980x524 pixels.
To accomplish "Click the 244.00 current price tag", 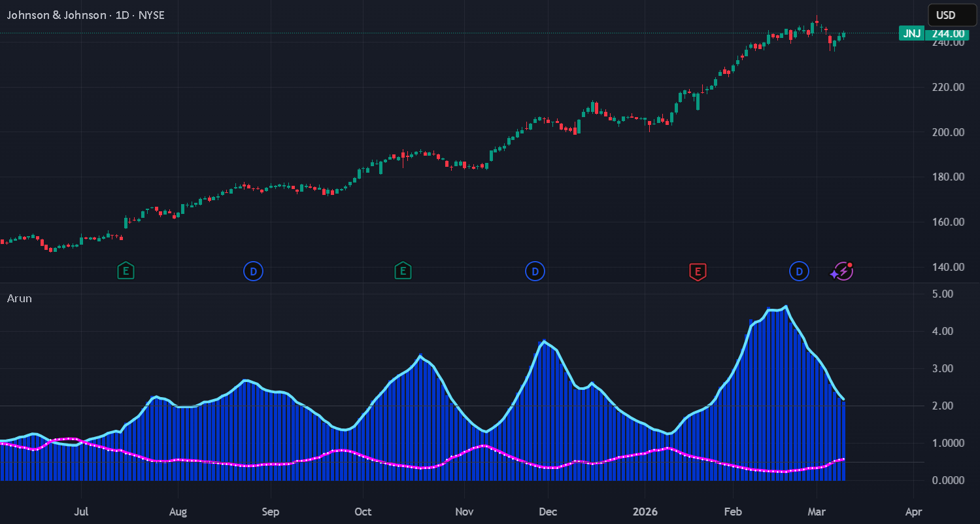I will click(x=947, y=33).
